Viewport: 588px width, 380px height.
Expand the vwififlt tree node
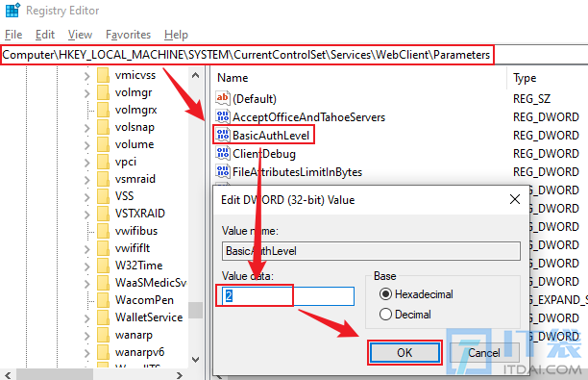(x=87, y=249)
